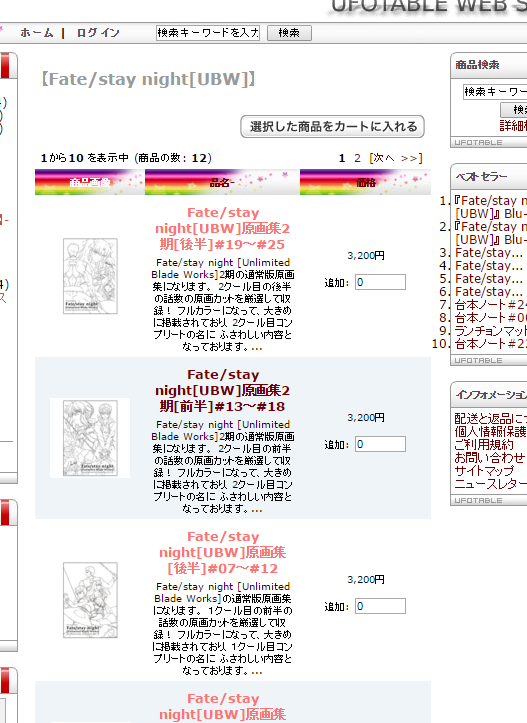Open the ホーム link in top navigation
The image size is (527, 723).
[x=37, y=33]
